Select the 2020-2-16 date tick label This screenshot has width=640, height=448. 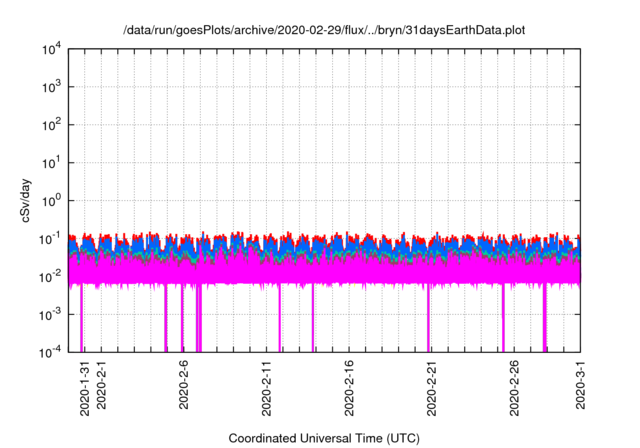(349, 388)
